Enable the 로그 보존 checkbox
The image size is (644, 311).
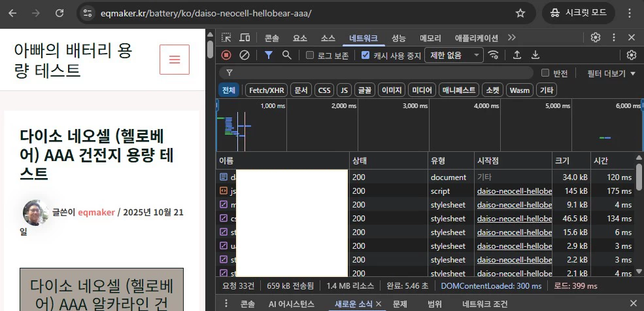tap(311, 56)
